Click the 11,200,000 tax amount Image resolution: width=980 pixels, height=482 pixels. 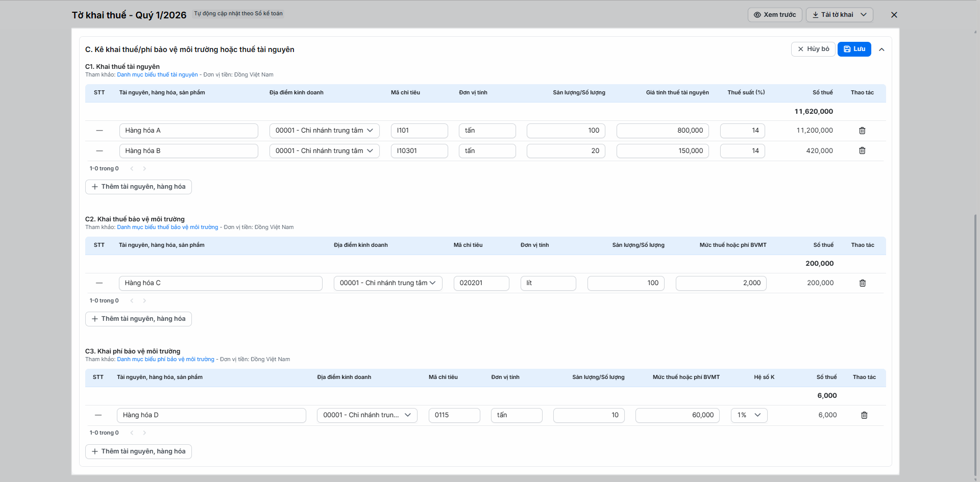pyautogui.click(x=815, y=131)
